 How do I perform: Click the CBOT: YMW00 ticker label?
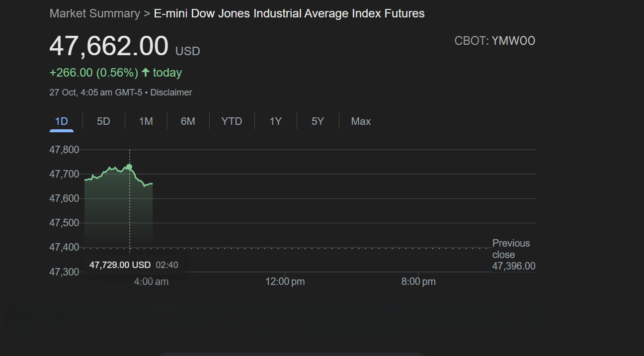pos(495,40)
